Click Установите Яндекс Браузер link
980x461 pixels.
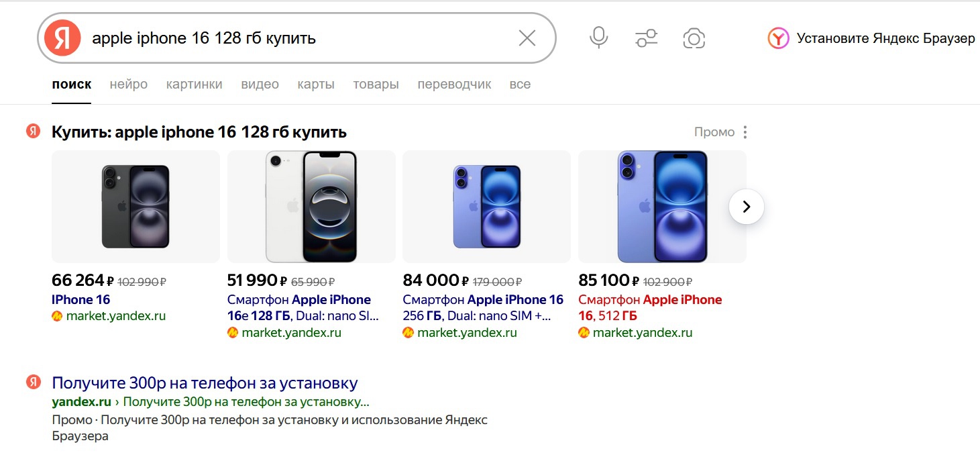885,38
